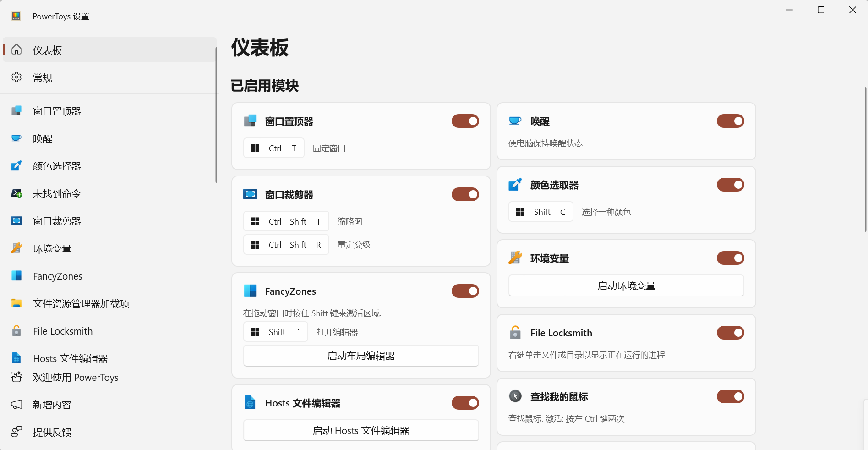Click the 提供反馈 feedback icon
The height and width of the screenshot is (450, 868).
[16, 432]
